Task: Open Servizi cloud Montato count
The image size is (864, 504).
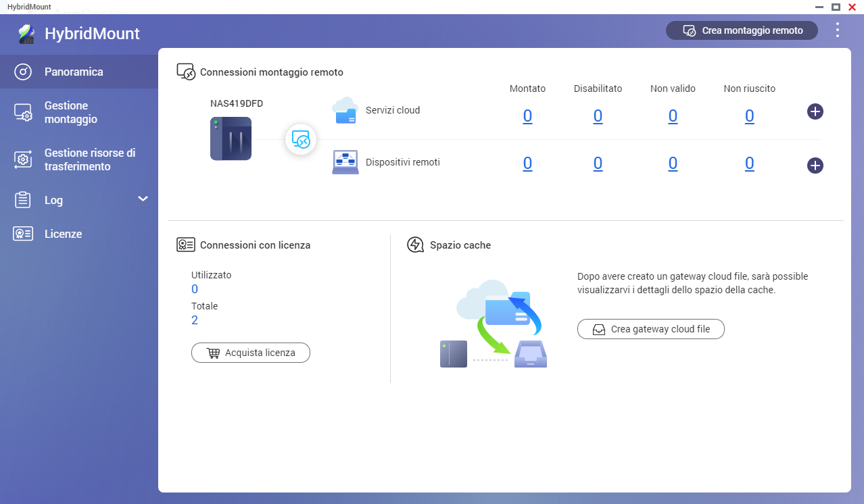Action: click(527, 116)
